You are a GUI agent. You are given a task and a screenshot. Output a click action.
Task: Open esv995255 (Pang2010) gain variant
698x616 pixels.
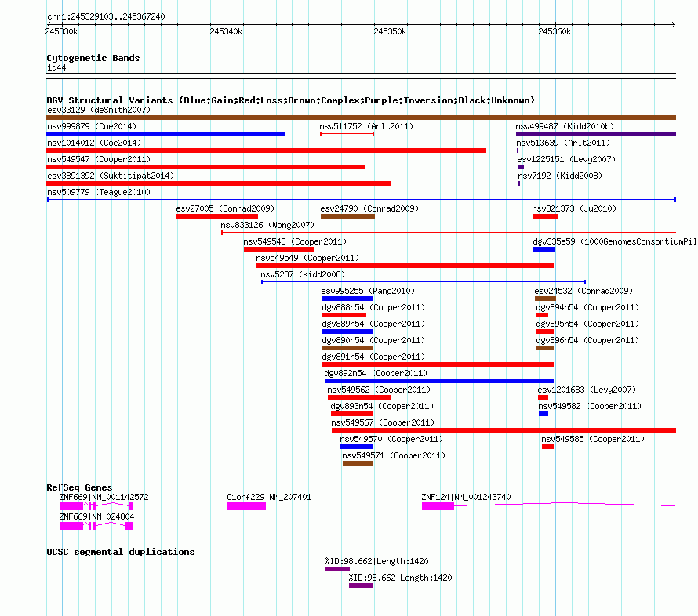click(x=347, y=299)
